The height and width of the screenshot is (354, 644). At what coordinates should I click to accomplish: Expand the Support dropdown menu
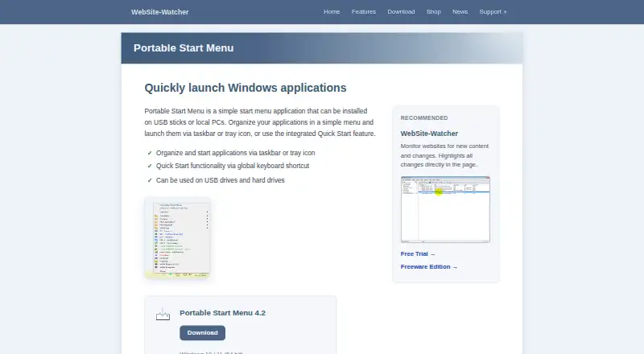493,12
